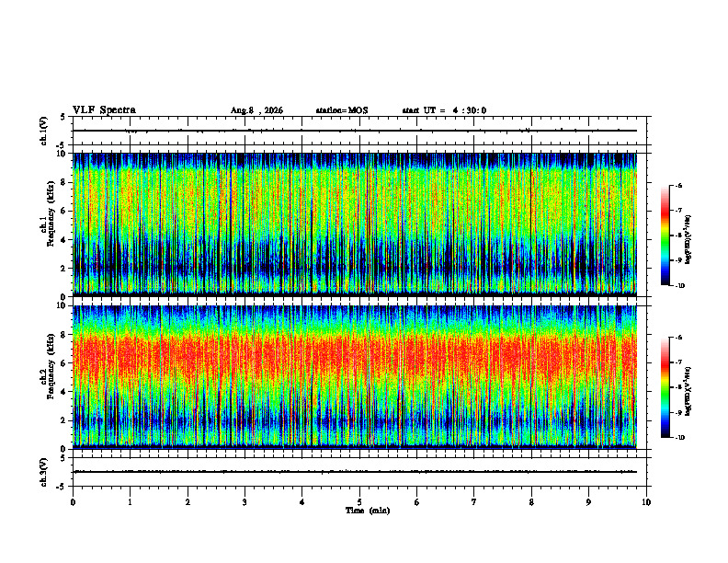
Task: Click the "8" kHz tick of ch.1 frequency axis
Action: (64, 182)
